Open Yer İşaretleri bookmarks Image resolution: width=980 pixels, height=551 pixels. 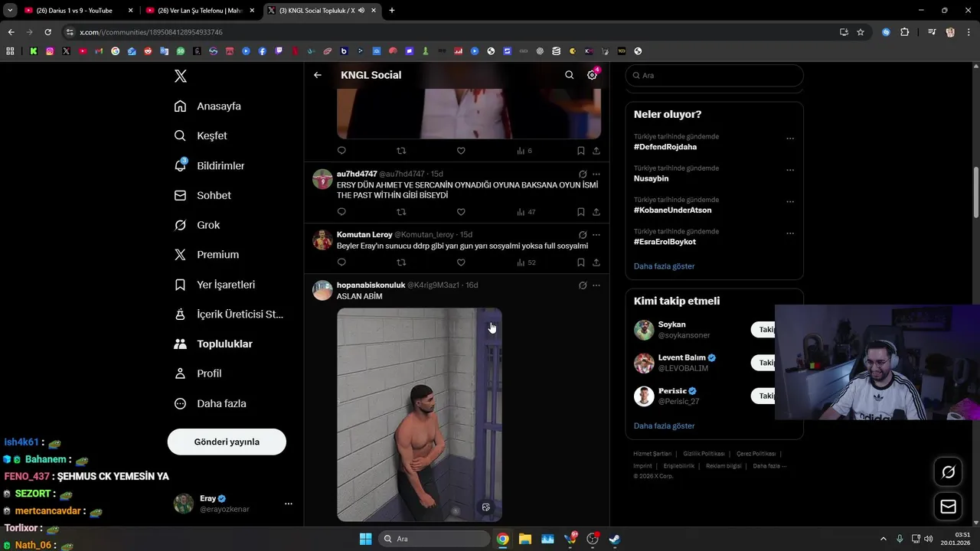coord(214,284)
